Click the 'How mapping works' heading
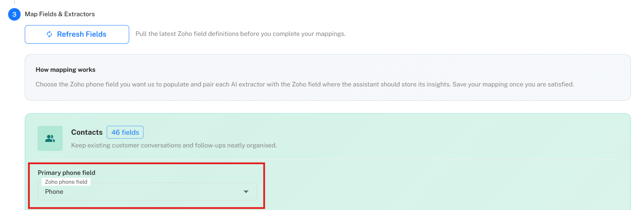The width and height of the screenshot is (644, 210). [65, 70]
